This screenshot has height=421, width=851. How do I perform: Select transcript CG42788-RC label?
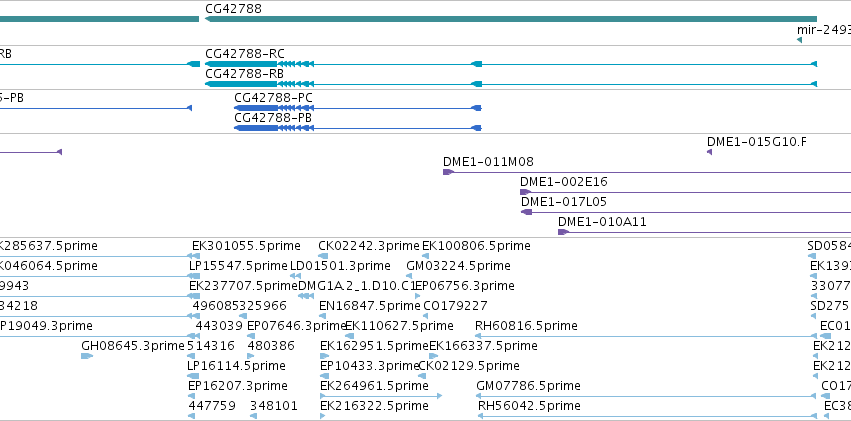tap(245, 54)
